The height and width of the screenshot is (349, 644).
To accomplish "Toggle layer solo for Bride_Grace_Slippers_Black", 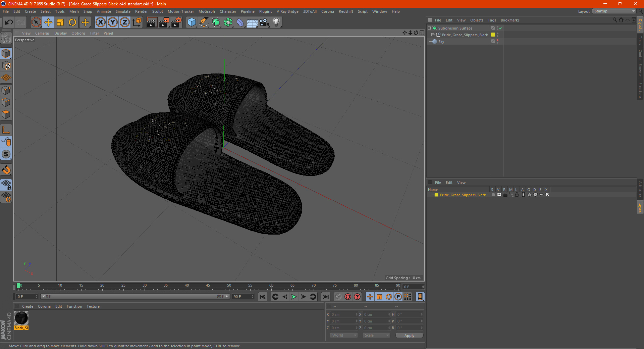I will (493, 195).
